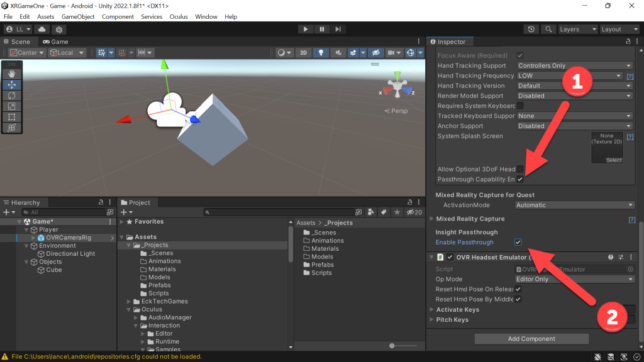Disable the OVR Headset Emulator component checkbox
Viewport: 644px width, 362px height.
(450, 257)
